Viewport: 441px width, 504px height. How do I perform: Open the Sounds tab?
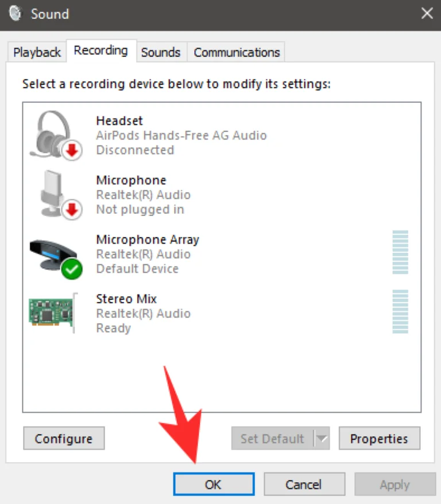click(161, 52)
